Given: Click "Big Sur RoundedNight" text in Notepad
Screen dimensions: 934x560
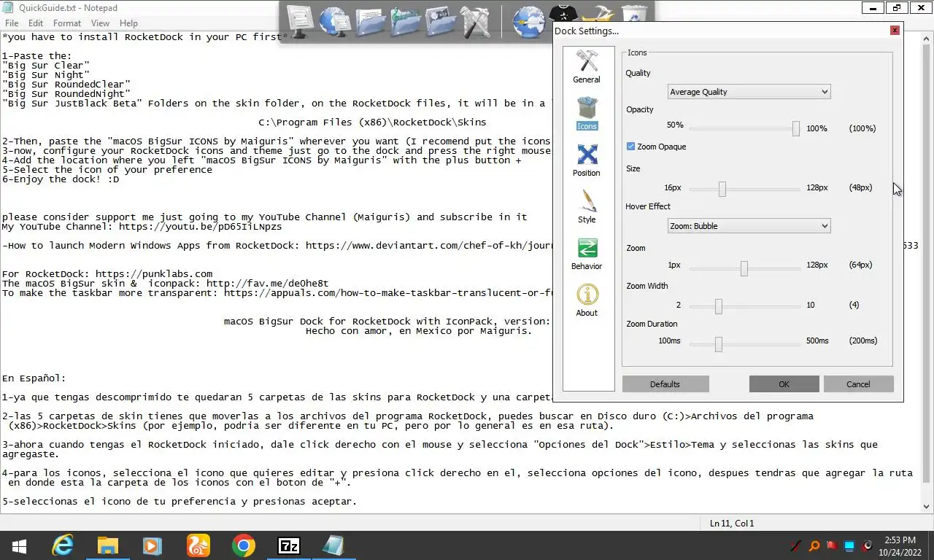Looking at the screenshot, I should (x=66, y=93).
